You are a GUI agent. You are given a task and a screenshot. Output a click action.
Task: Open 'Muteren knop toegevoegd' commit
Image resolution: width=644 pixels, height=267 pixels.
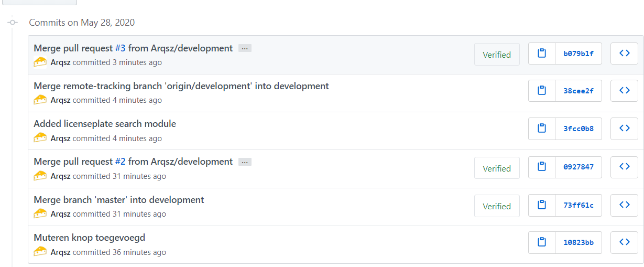(x=89, y=238)
